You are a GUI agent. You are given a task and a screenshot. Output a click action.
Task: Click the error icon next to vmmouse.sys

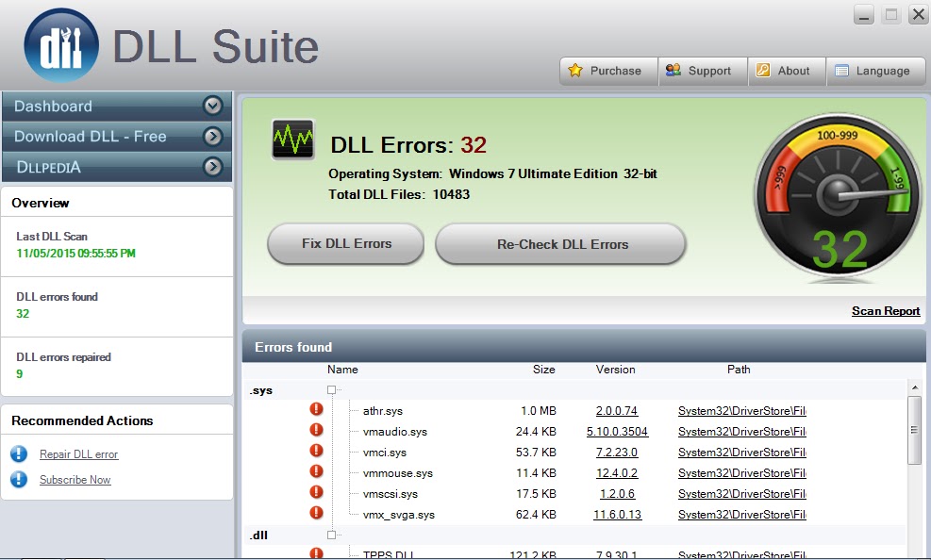317,471
